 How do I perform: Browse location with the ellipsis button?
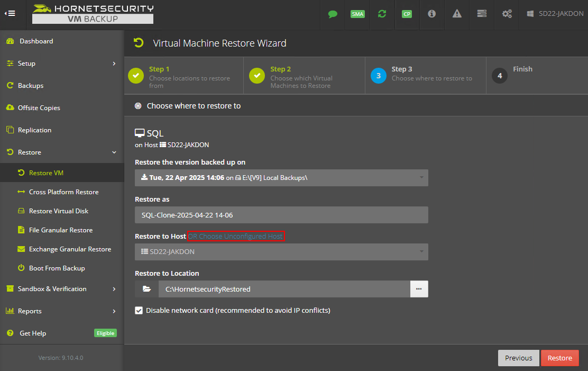[x=419, y=289]
